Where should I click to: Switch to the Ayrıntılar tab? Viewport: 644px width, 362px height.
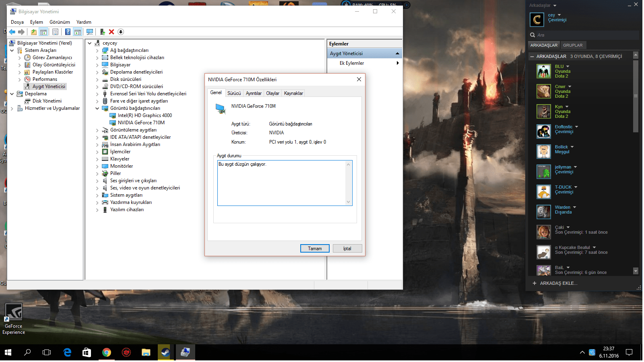254,93
